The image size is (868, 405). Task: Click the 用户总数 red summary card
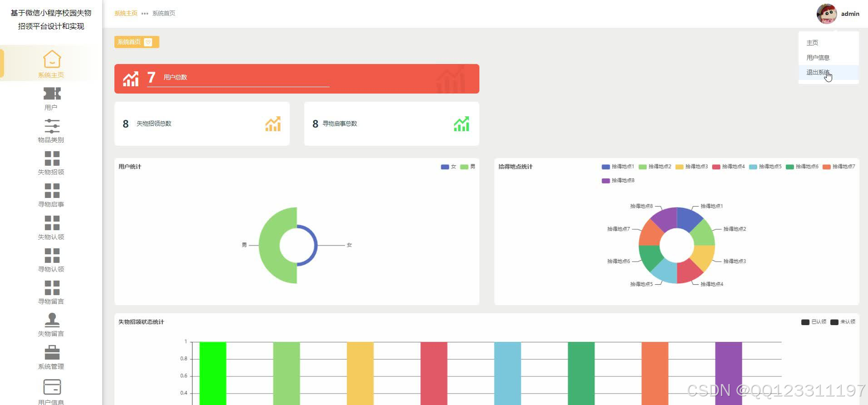click(297, 79)
